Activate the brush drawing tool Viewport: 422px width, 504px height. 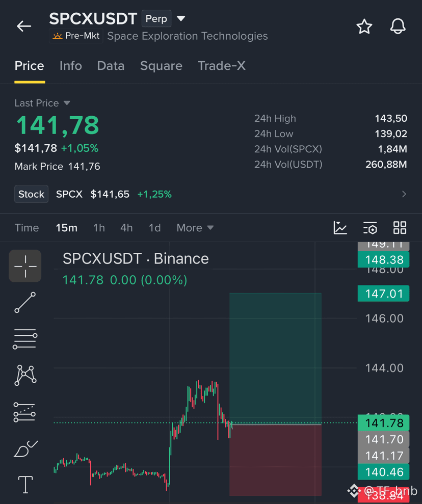click(25, 448)
